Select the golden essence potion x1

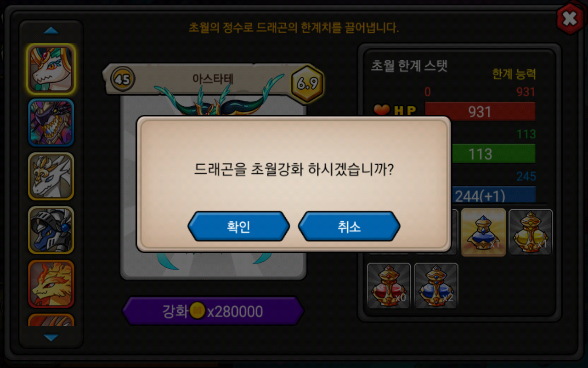tap(531, 232)
